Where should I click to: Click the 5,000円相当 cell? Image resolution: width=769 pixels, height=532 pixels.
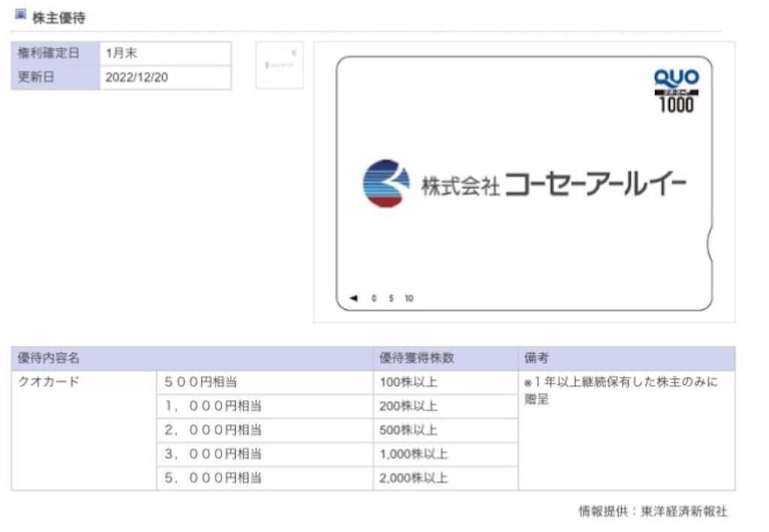coord(265,478)
